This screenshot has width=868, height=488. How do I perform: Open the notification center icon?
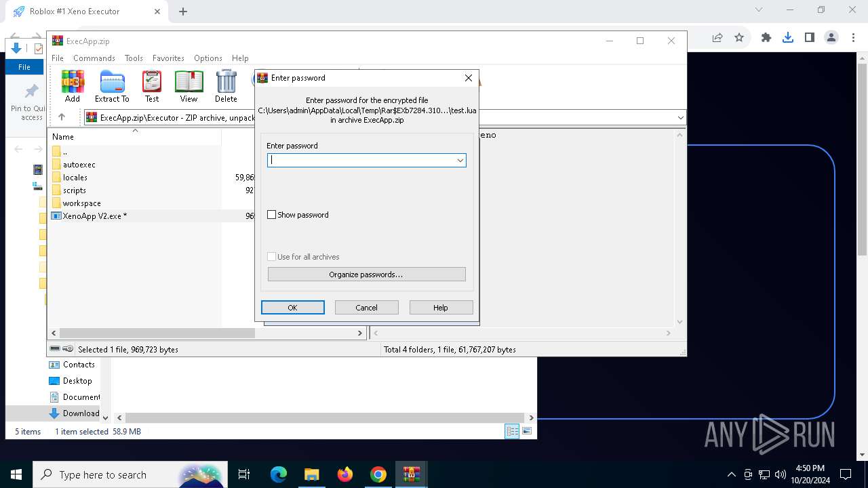point(846,474)
